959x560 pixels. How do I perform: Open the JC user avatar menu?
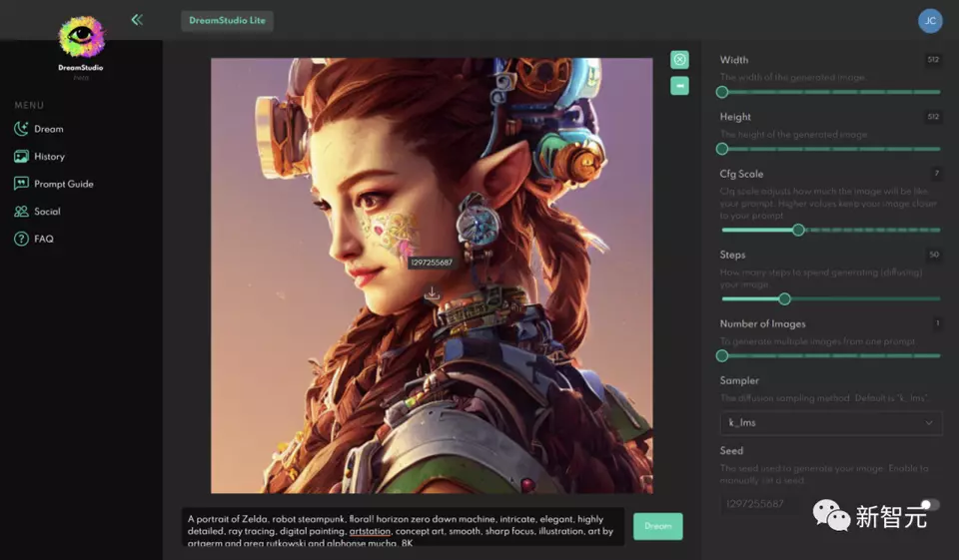929,20
